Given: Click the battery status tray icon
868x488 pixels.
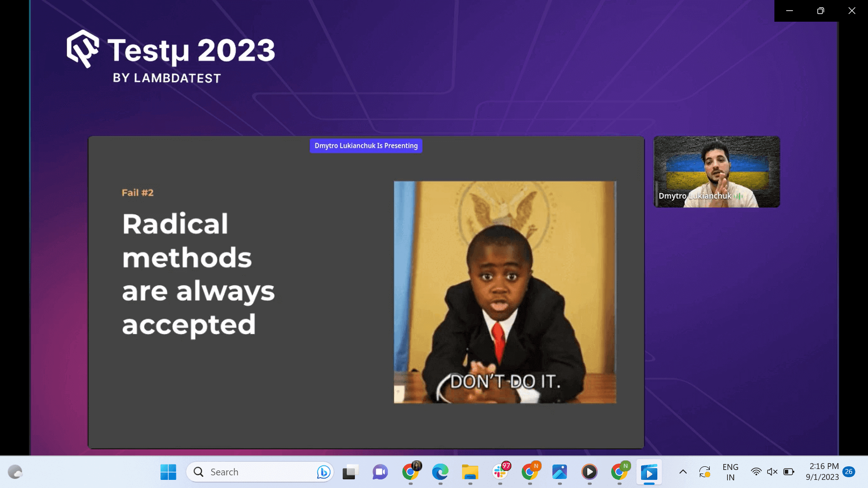Looking at the screenshot, I should pos(789,472).
